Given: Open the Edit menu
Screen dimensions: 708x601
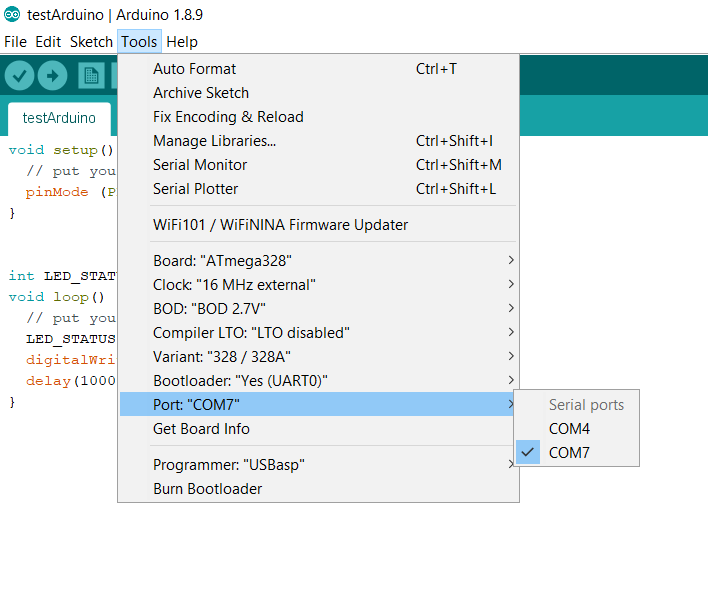Looking at the screenshot, I should tap(48, 42).
